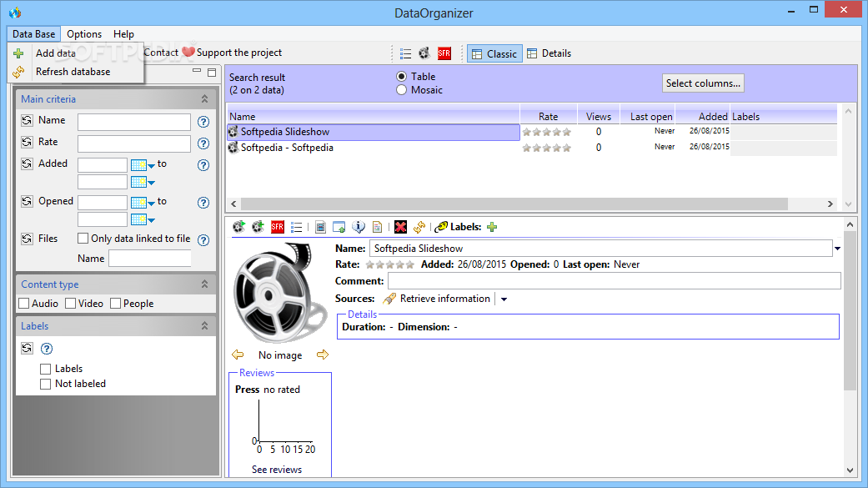Open the Help menu
Image resolution: width=868 pixels, height=488 pixels.
click(x=123, y=34)
